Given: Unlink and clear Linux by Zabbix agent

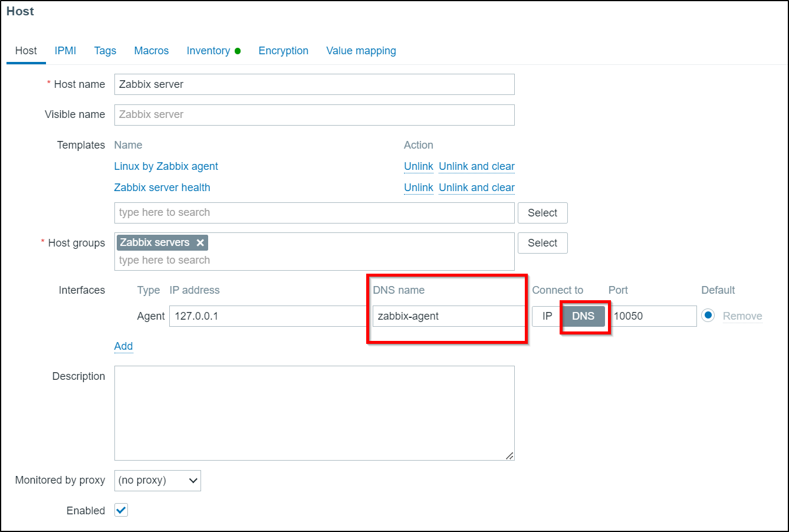Looking at the screenshot, I should coord(477,166).
